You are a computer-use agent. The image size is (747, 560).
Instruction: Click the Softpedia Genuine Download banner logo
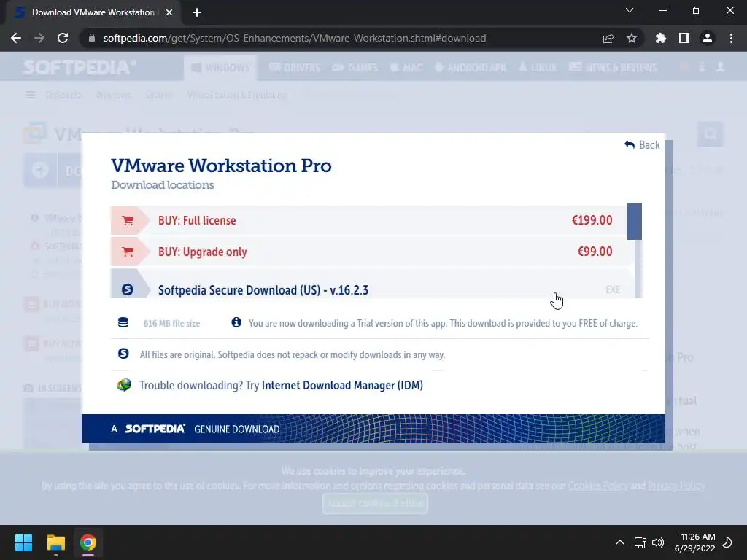[x=155, y=429]
